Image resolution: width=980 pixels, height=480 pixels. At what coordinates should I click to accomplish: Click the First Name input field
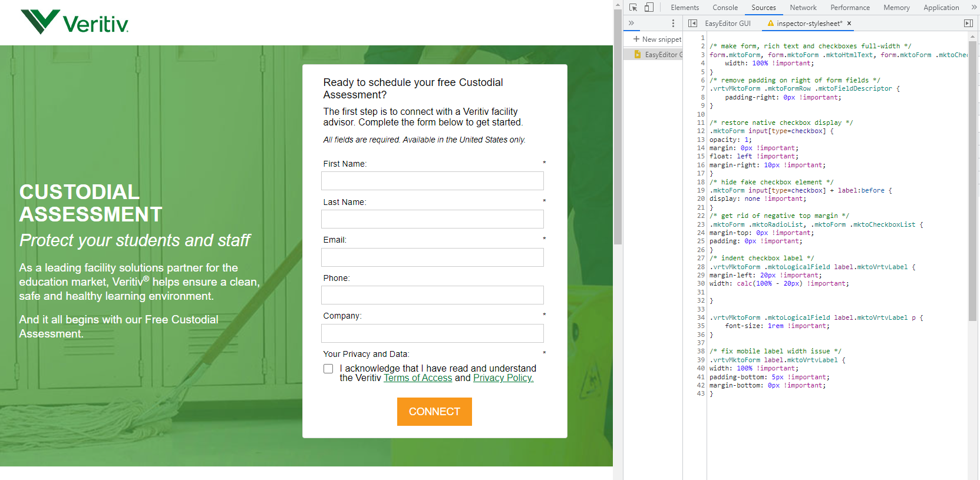[x=433, y=181]
